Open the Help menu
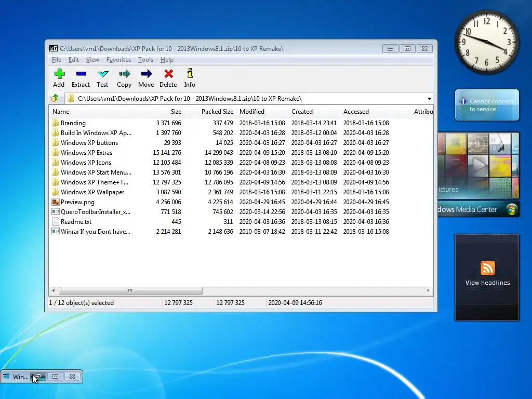The image size is (532, 399). pyautogui.click(x=167, y=60)
